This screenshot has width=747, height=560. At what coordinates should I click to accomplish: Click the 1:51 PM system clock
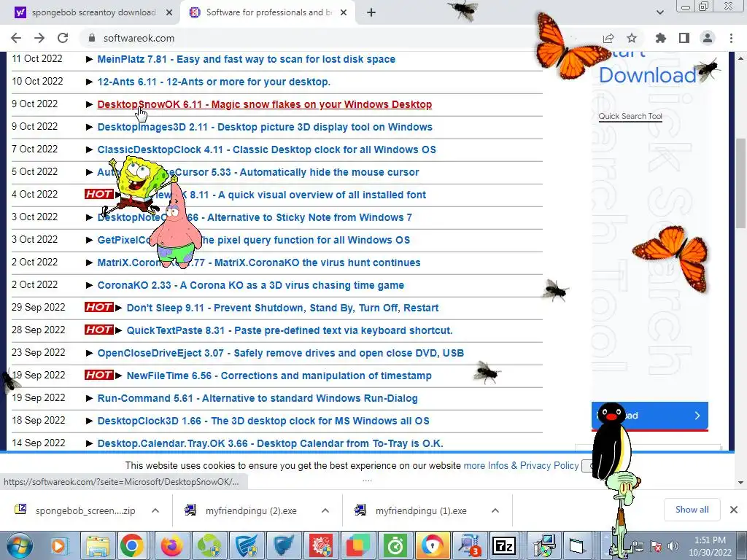709,546
